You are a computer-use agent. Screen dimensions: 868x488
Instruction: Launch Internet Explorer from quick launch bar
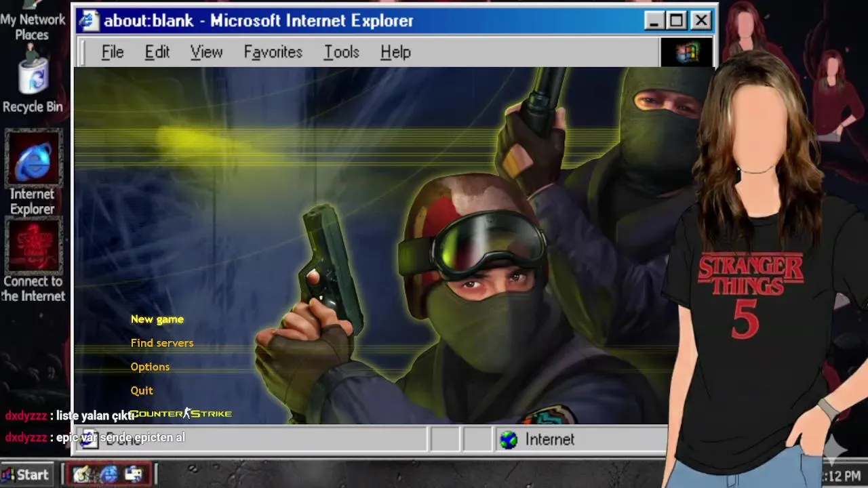[x=108, y=474]
